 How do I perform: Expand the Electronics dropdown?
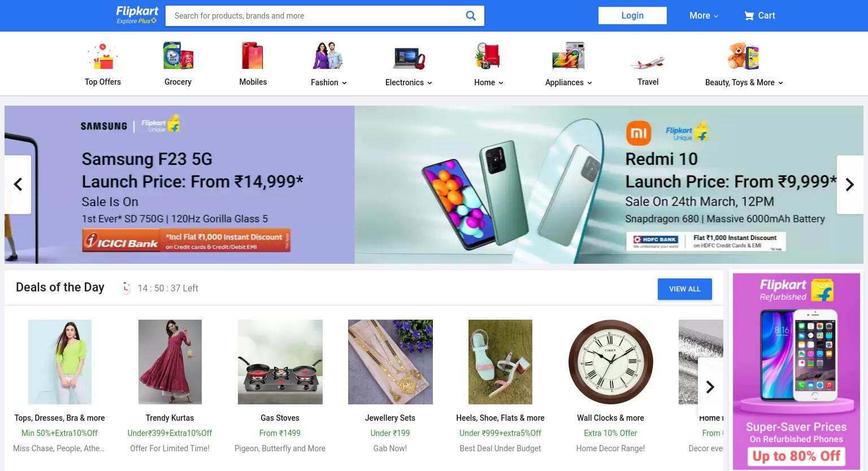[x=409, y=82]
